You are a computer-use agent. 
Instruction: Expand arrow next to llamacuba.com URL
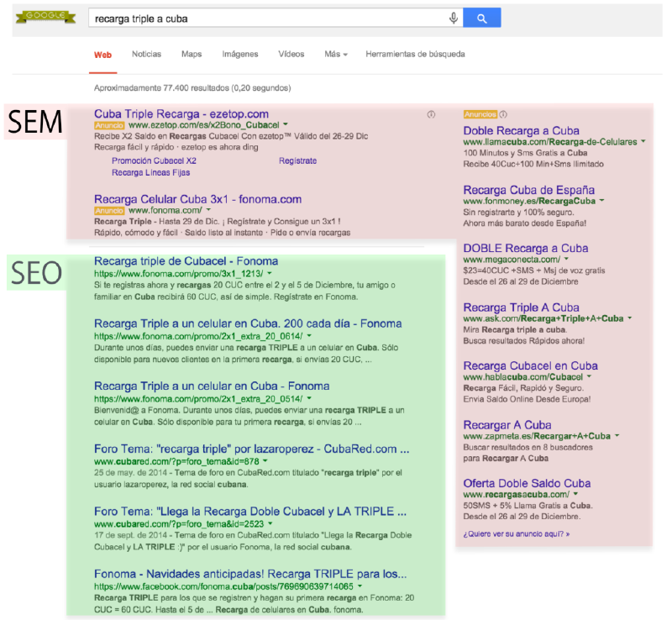[643, 140]
